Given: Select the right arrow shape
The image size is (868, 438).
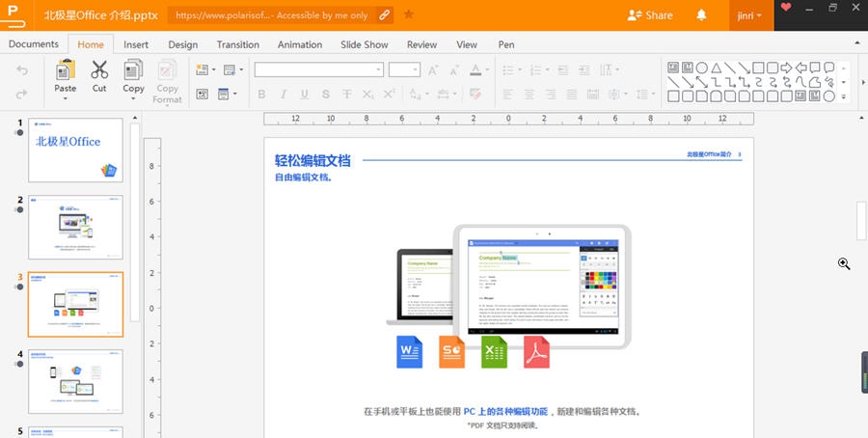Looking at the screenshot, I should (x=786, y=68).
